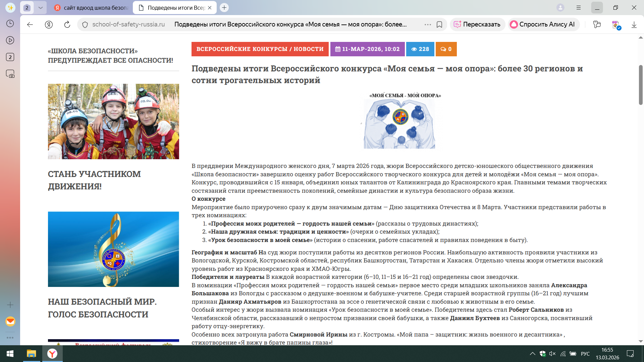This screenshot has width=644, height=362.
Task: Bookmark this page with bookmark icon
Action: [x=439, y=24]
